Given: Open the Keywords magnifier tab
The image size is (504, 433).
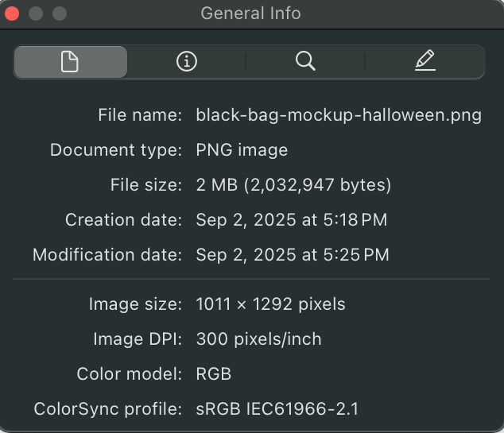Looking at the screenshot, I should pyautogui.click(x=305, y=62).
